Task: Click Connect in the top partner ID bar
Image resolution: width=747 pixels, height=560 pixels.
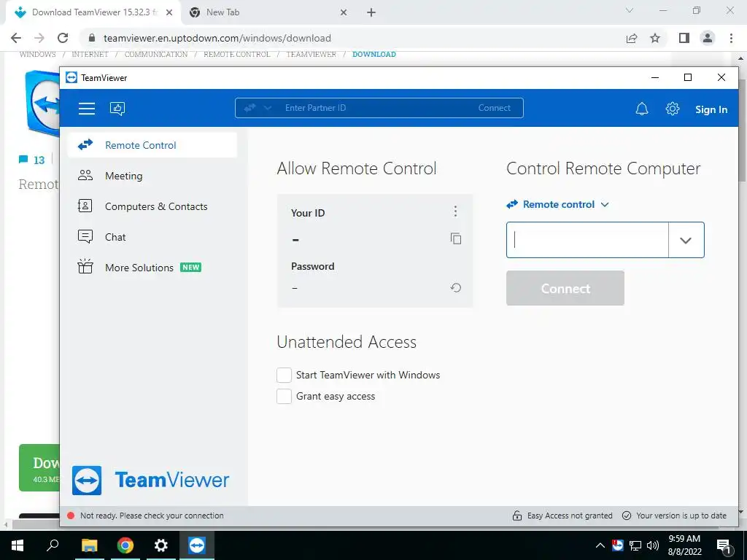Action: tap(494, 108)
